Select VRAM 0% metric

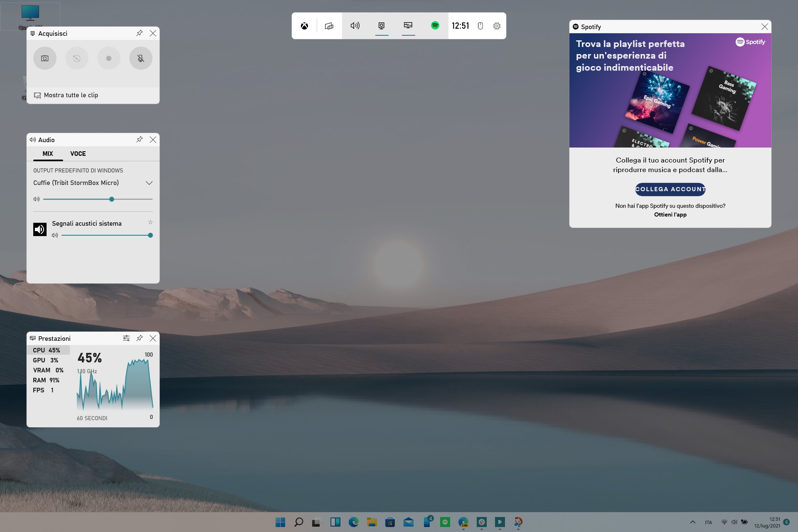point(49,370)
